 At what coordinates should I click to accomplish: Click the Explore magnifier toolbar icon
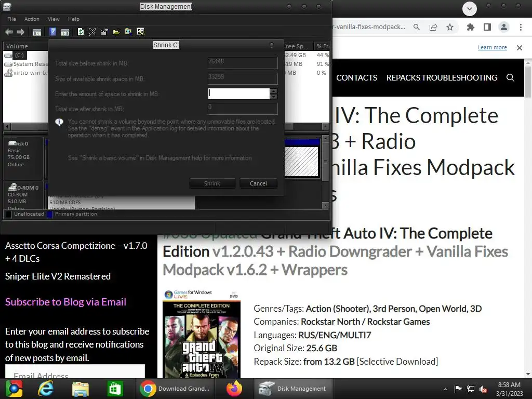click(128, 32)
